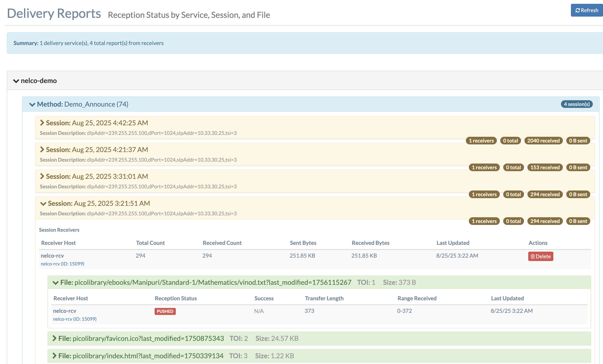Click the PUSHED status badge
Image resolution: width=603 pixels, height=364 pixels.
tap(165, 311)
